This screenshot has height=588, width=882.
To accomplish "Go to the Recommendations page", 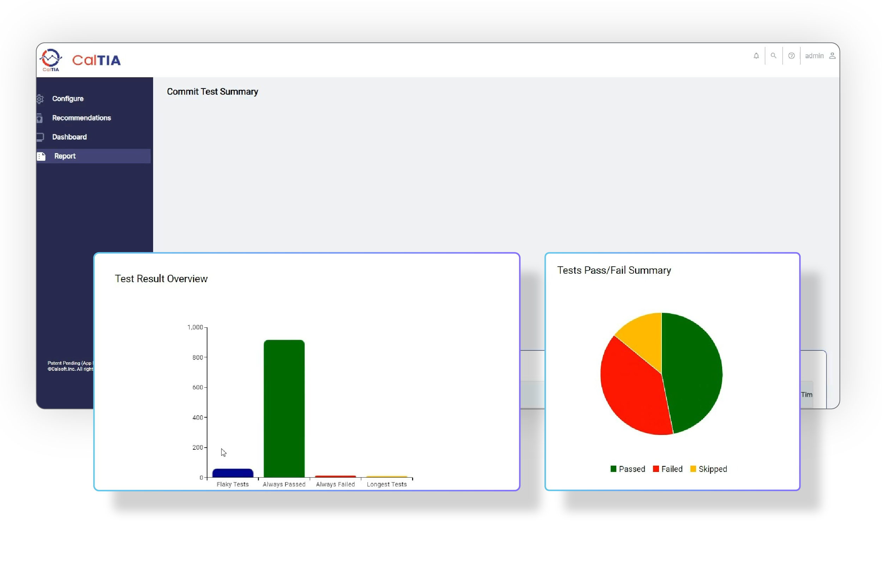I will 81,118.
